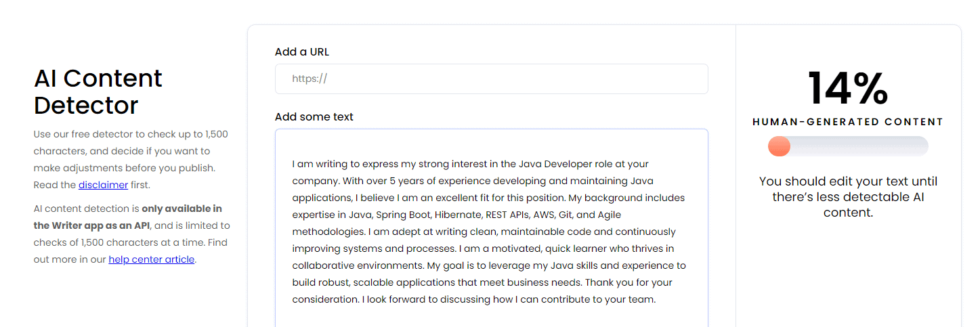Click the 'Add a URL' field label

tap(302, 52)
